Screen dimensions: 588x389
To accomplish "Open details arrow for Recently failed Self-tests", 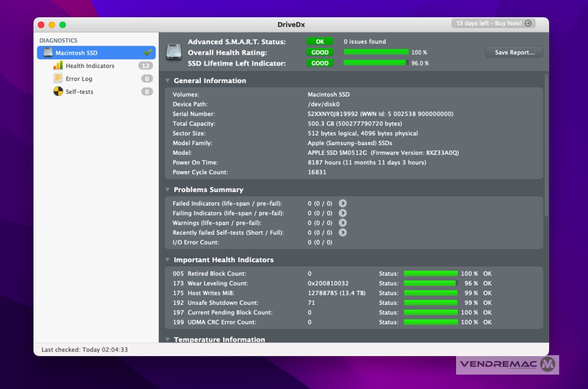I will click(343, 233).
